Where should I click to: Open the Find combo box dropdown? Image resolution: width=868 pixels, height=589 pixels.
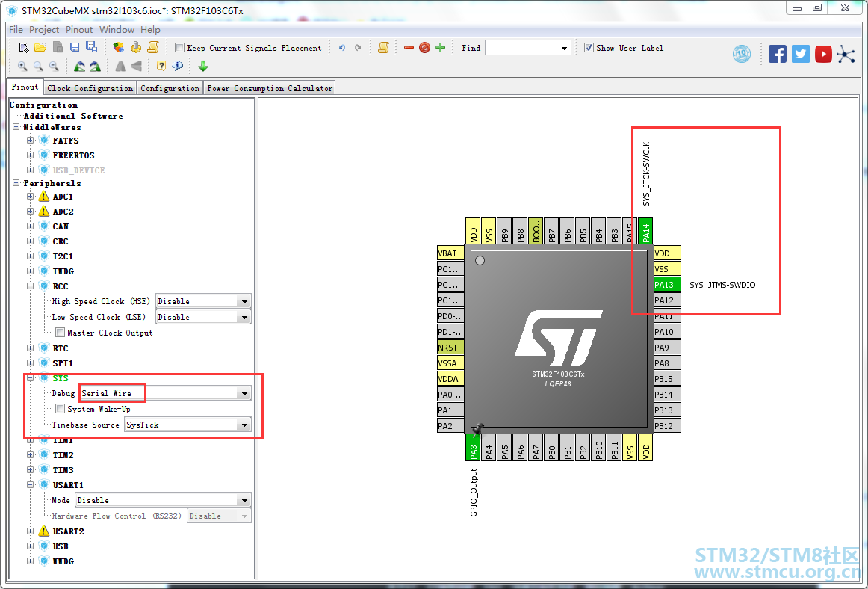(564, 48)
